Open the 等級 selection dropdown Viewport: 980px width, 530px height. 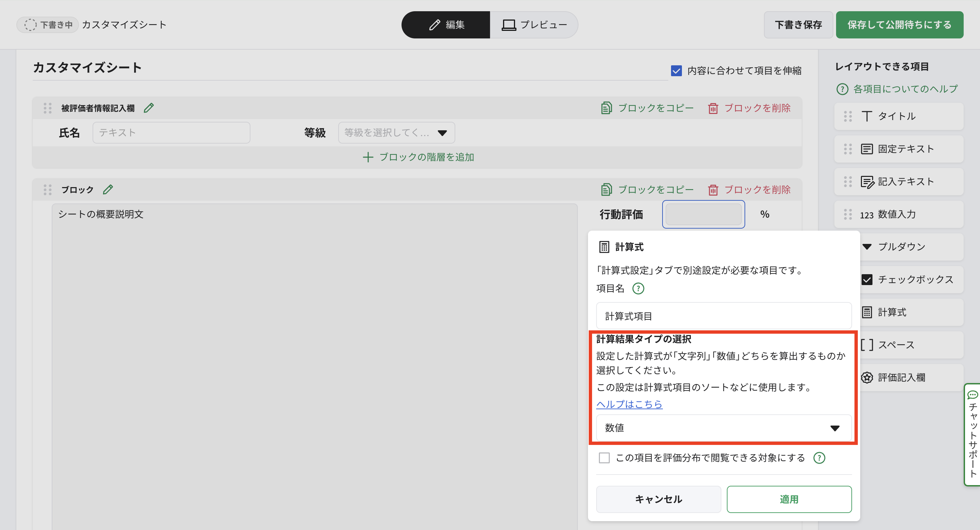click(x=396, y=133)
